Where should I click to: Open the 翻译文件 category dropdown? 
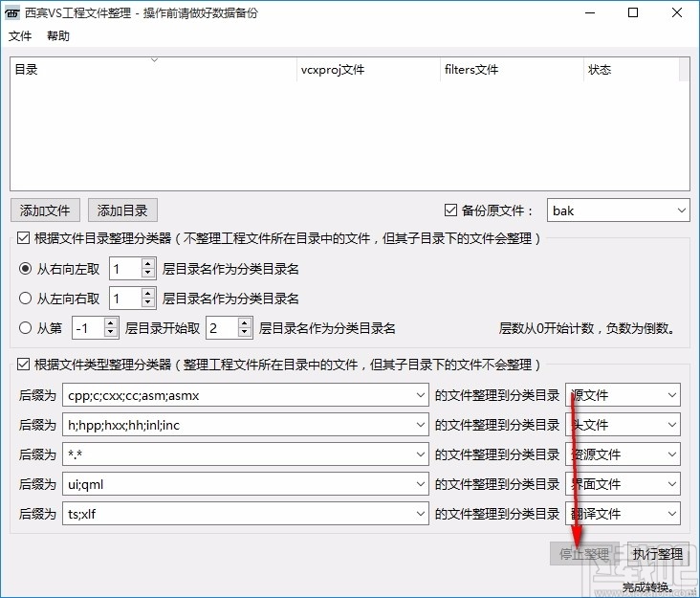pos(623,514)
